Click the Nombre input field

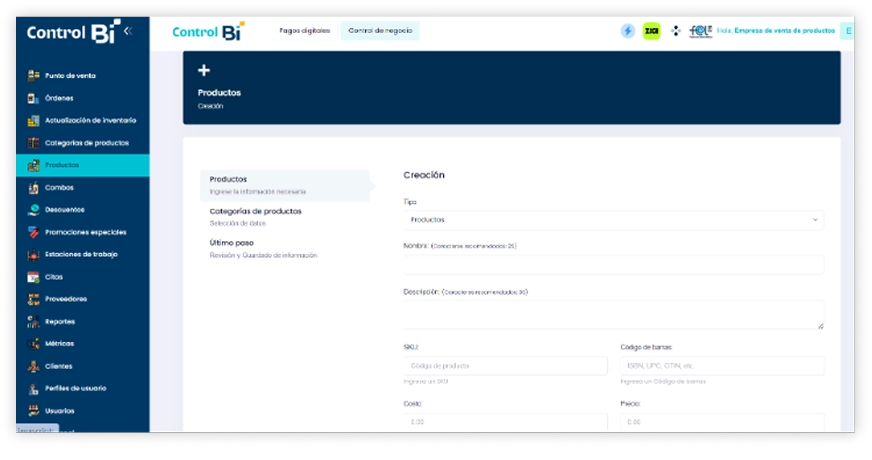click(613, 264)
